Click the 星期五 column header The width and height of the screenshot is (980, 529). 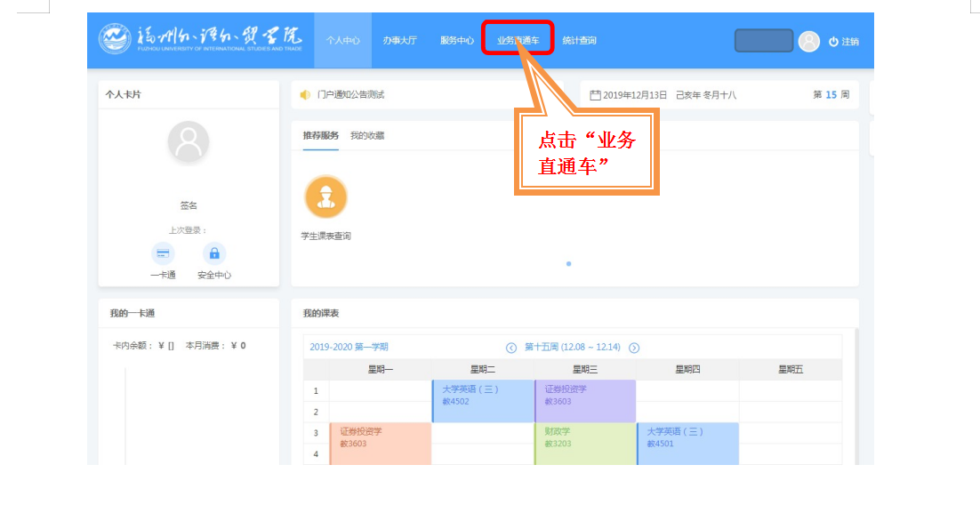790,369
